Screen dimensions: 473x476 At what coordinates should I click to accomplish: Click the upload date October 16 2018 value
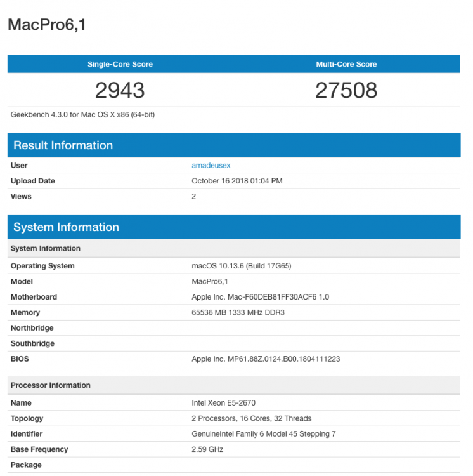(236, 181)
